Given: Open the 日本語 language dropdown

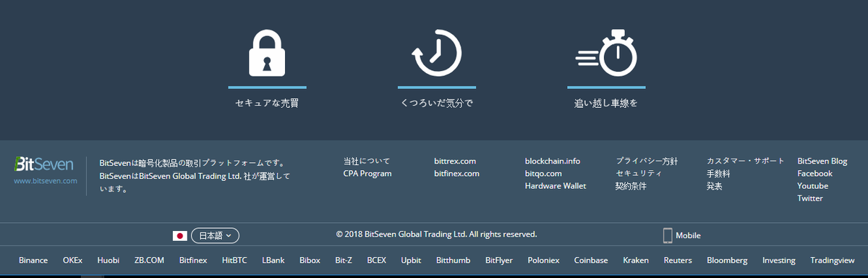Looking at the screenshot, I should pos(215,235).
